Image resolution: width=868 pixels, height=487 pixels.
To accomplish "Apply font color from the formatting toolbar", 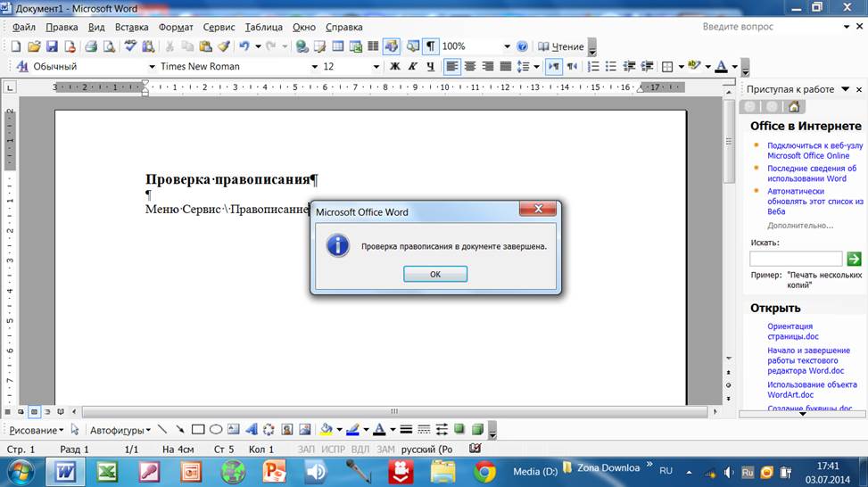I will (x=721, y=66).
